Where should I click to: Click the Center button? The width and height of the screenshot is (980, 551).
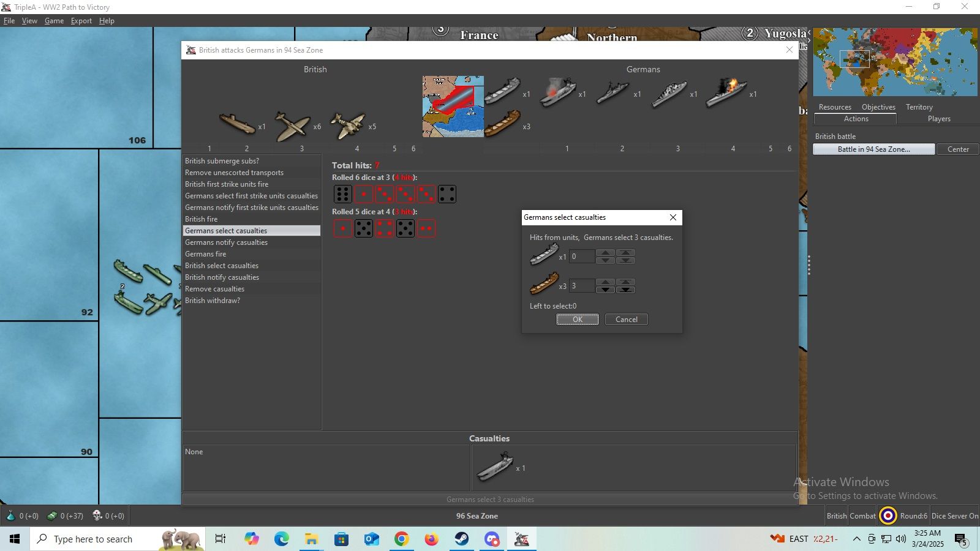(958, 149)
